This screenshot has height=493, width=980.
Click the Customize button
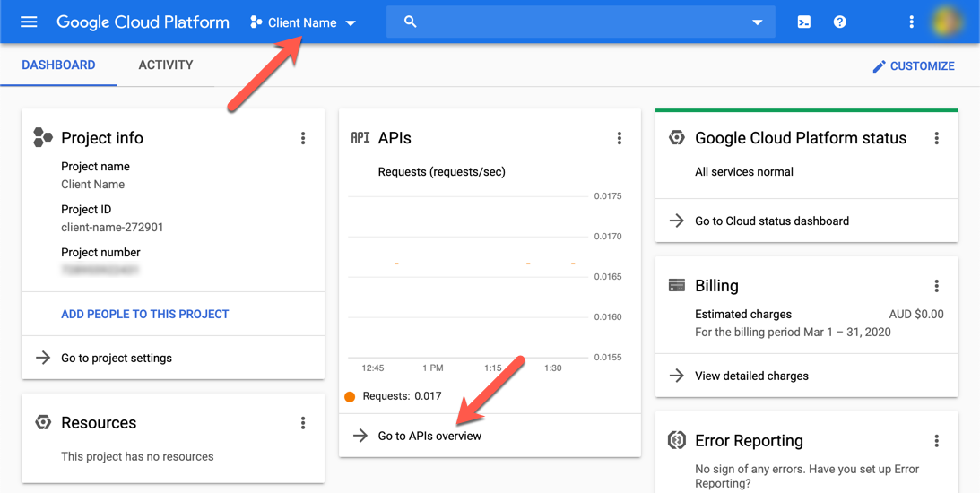[x=913, y=66]
